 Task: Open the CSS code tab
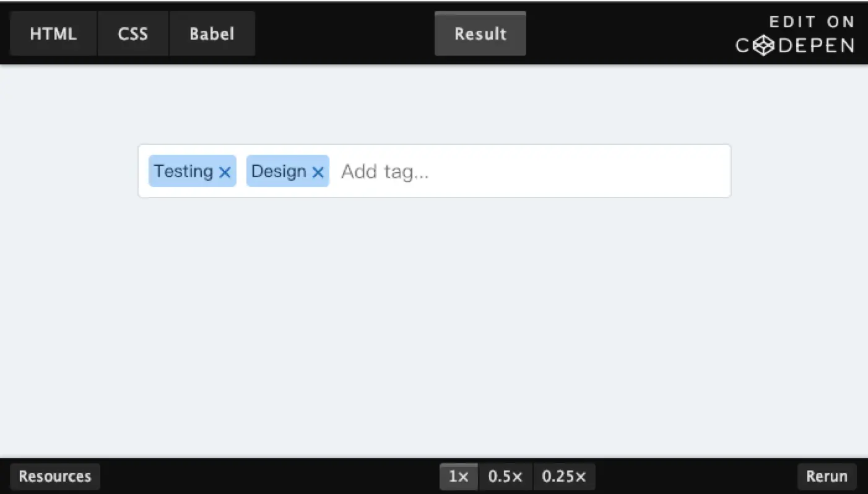pos(133,33)
